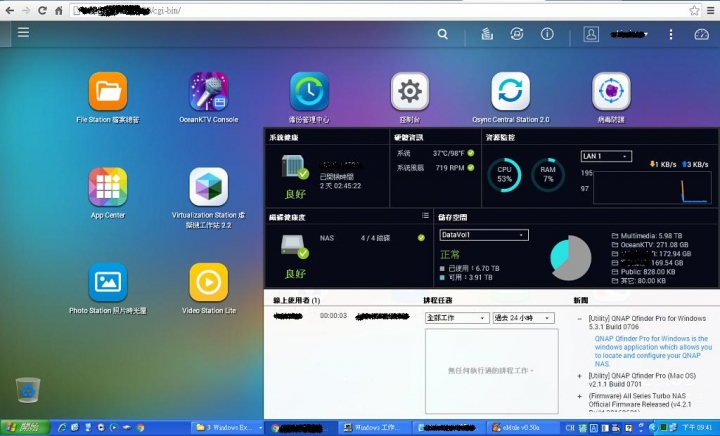The height and width of the screenshot is (436, 720).
Task: Open the user account name dropdown
Action: pos(629,34)
